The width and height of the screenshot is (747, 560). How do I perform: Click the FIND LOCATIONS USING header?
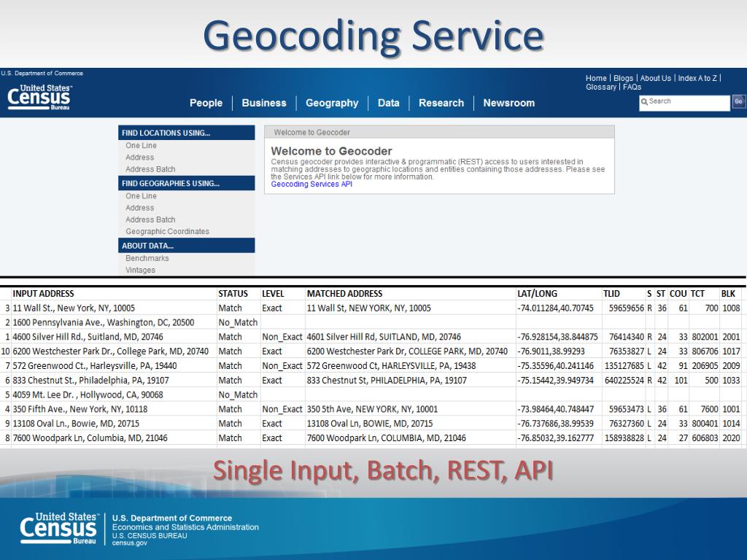tap(186, 133)
